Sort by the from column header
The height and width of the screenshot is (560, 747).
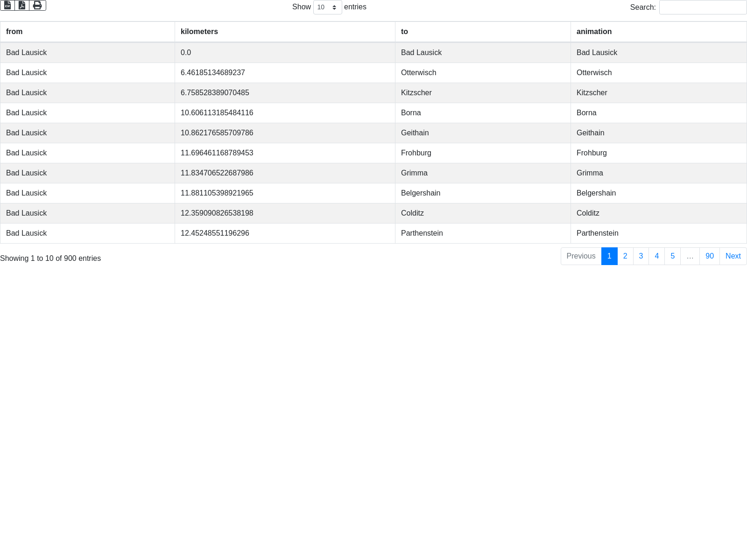pyautogui.click(x=14, y=32)
